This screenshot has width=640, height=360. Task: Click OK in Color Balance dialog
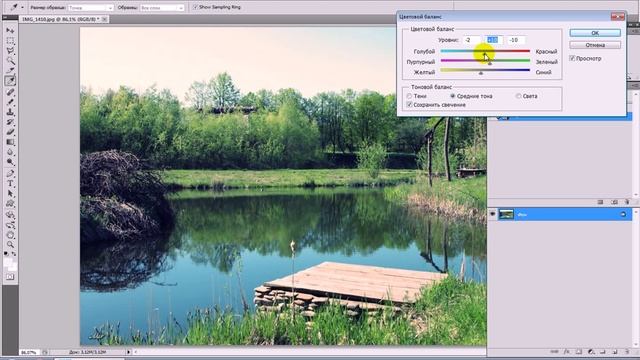(x=595, y=33)
